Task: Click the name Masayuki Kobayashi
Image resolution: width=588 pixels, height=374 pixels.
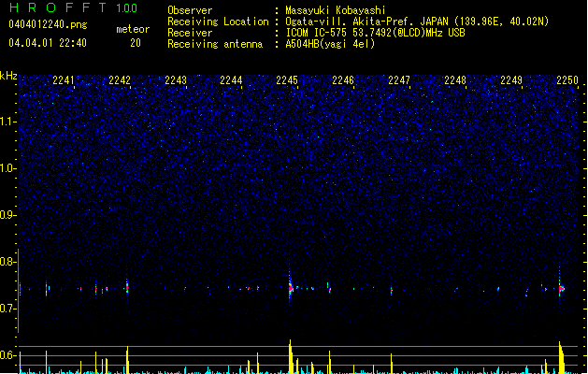Action: pos(335,10)
